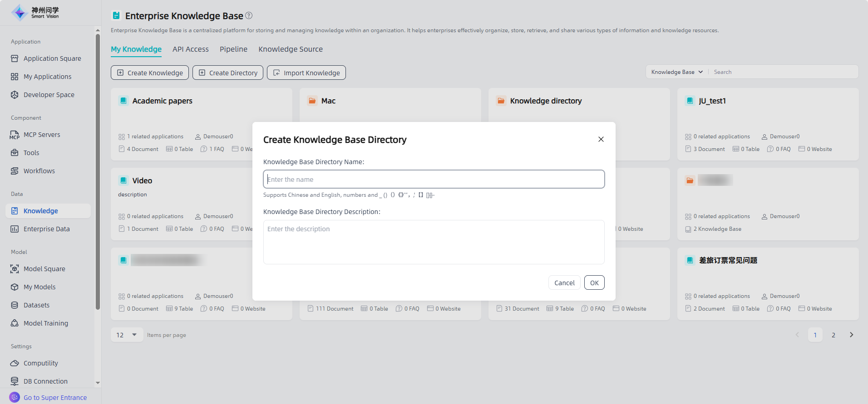This screenshot has width=868, height=404.
Task: Click the Workflows icon in sidebar
Action: [15, 171]
